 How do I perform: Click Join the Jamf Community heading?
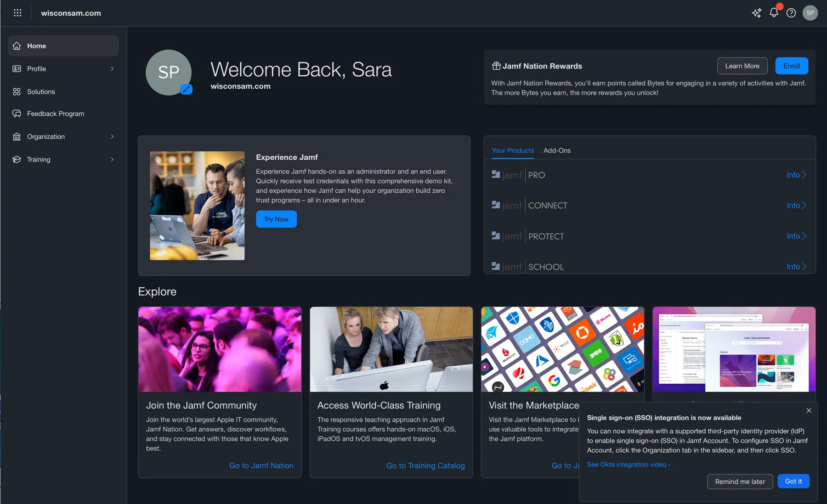tap(201, 405)
